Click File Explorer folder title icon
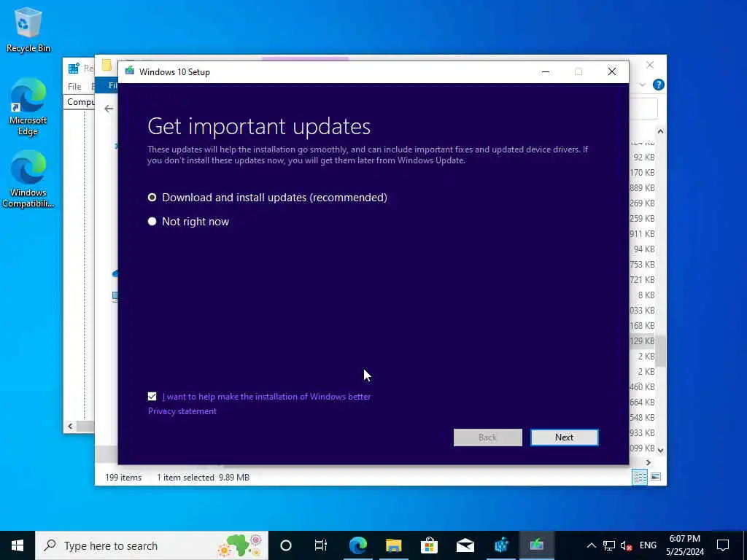The width and height of the screenshot is (747, 560). click(x=107, y=65)
